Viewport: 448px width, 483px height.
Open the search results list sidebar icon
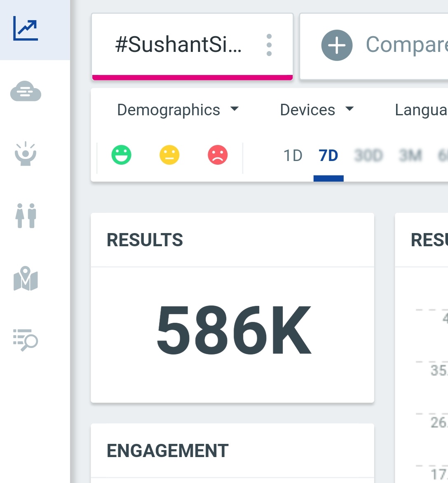point(26,340)
